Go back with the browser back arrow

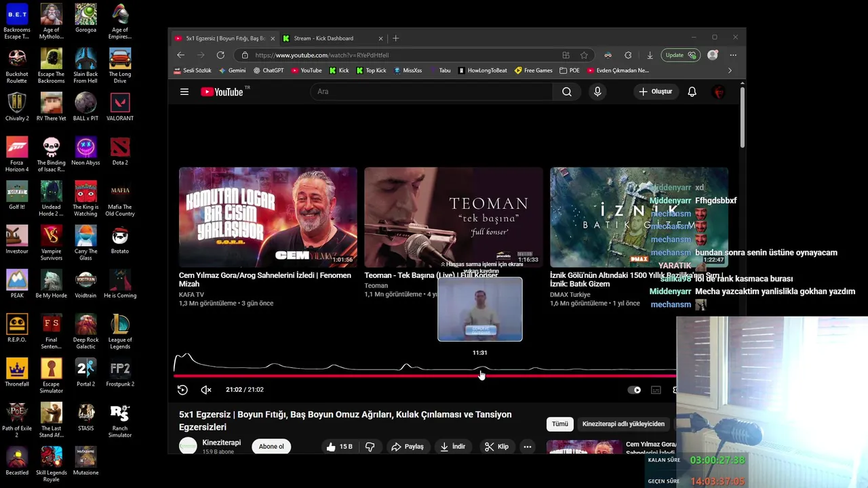pos(180,55)
